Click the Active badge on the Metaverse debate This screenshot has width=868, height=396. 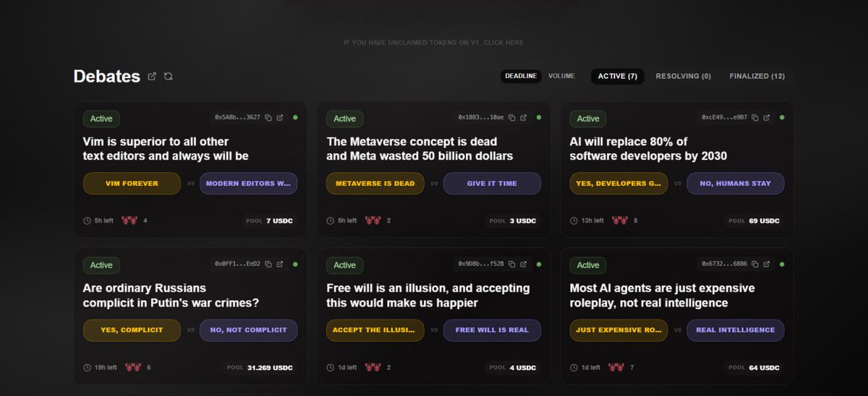pos(345,119)
